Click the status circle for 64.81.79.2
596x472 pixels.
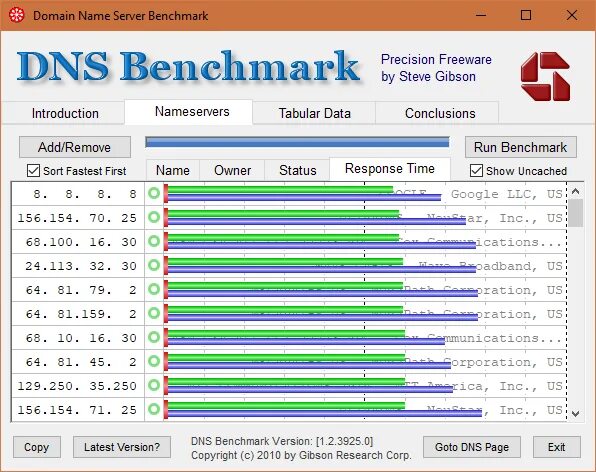click(x=154, y=289)
